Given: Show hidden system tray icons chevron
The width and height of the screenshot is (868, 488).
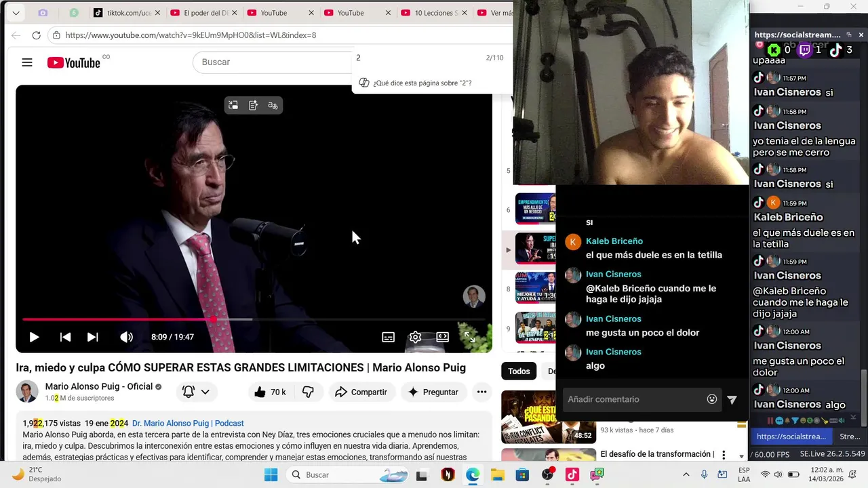Looking at the screenshot, I should coord(686,474).
